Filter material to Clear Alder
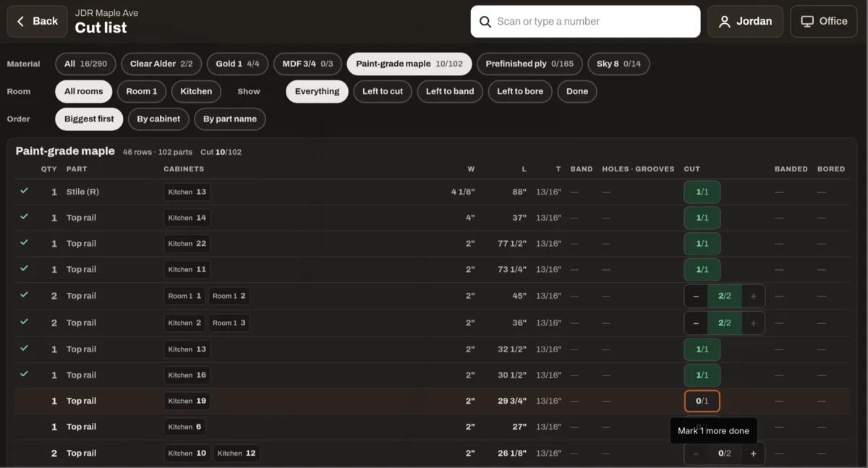The height and width of the screenshot is (468, 868). [x=161, y=64]
